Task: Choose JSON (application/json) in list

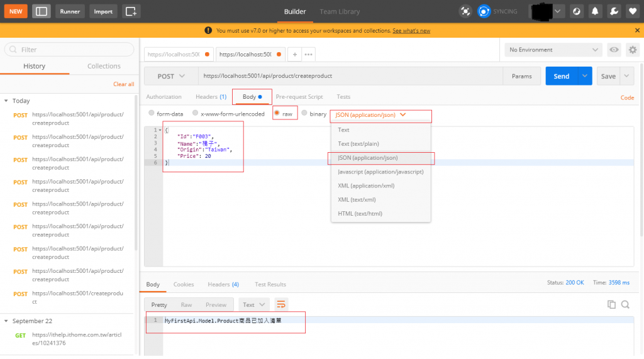Action: point(380,158)
